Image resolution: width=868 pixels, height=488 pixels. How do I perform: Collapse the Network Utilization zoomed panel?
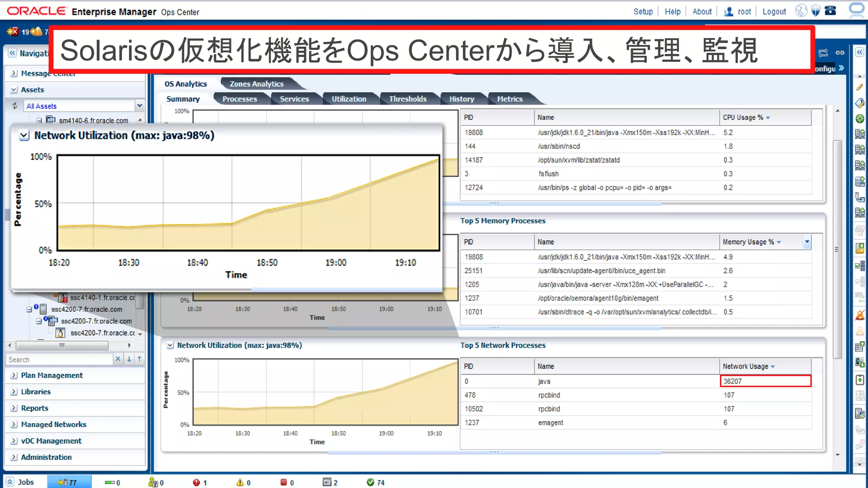coord(24,136)
